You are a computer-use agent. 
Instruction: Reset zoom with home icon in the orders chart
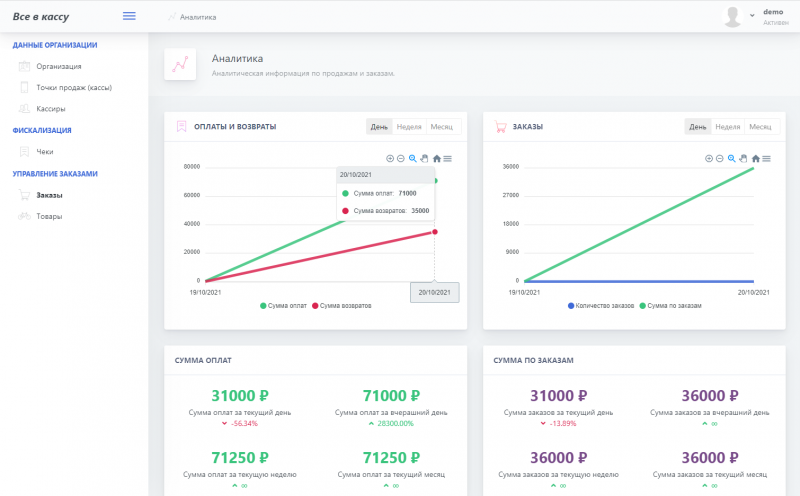[x=755, y=158]
